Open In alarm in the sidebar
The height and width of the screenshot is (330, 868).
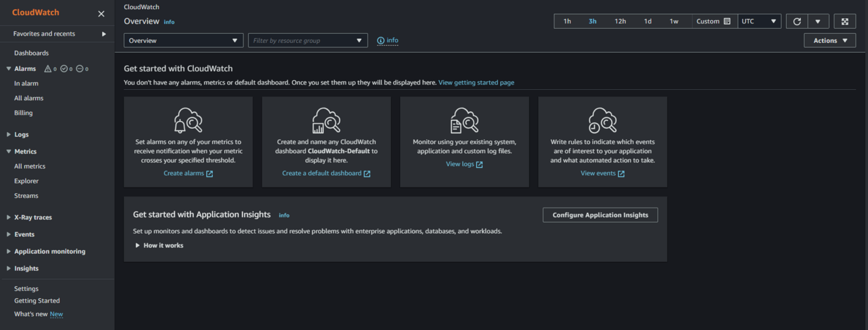[26, 83]
